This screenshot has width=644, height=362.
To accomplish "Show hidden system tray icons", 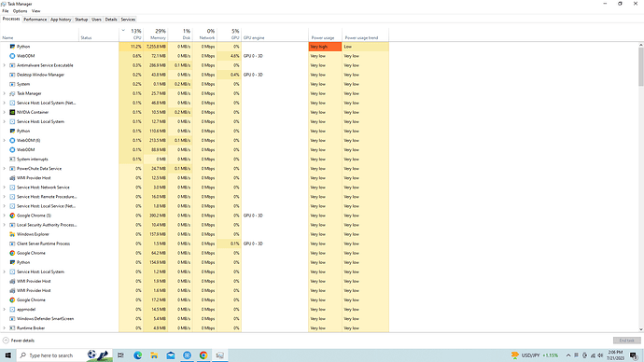I will click(x=568, y=355).
